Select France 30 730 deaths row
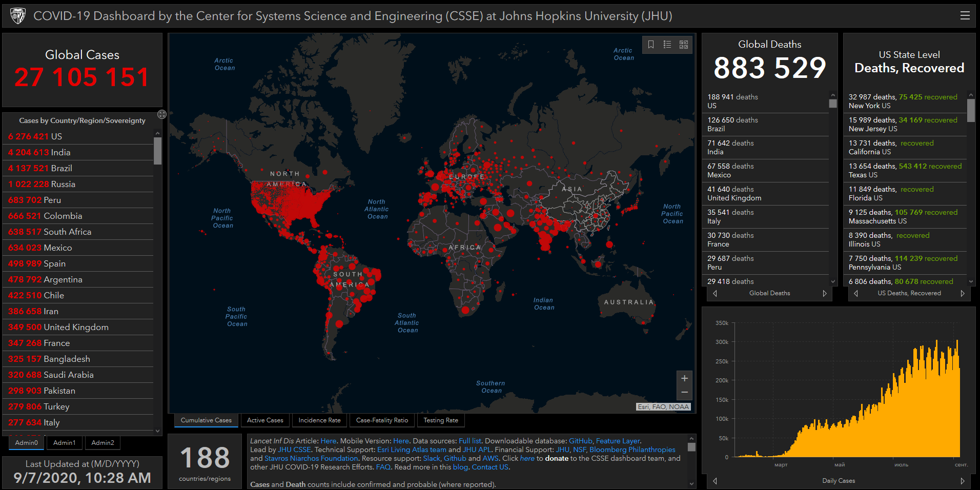The image size is (980, 490). [x=766, y=240]
